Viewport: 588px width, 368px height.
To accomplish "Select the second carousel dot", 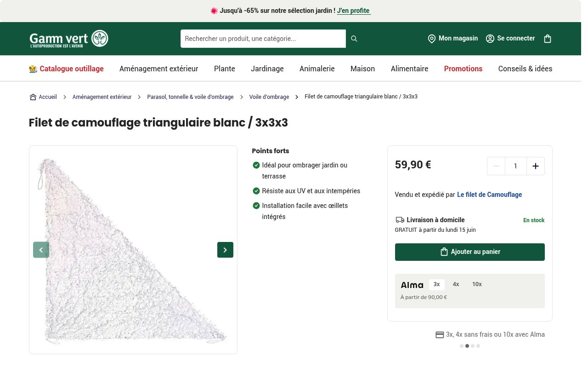I will [x=467, y=346].
